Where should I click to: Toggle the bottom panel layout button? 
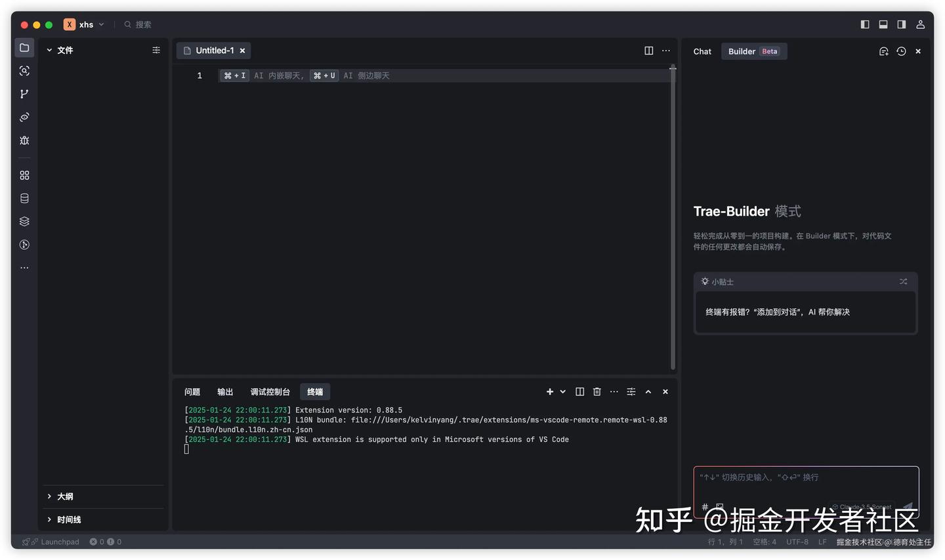pos(883,24)
